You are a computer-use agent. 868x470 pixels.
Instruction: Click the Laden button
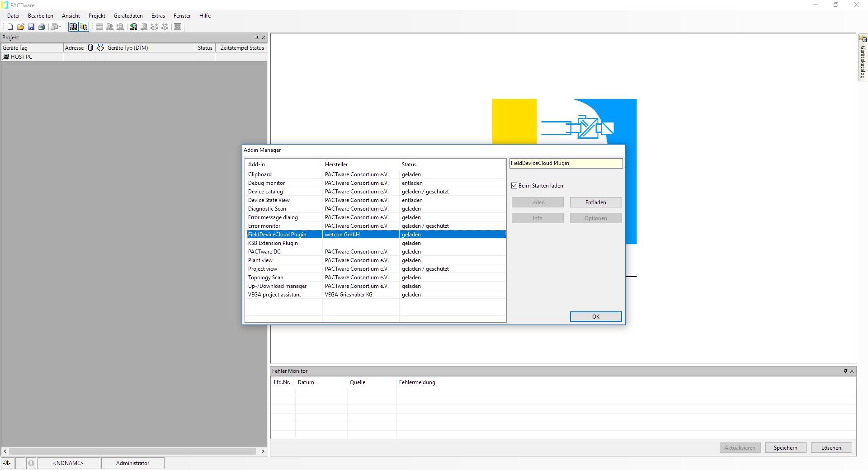coord(538,202)
